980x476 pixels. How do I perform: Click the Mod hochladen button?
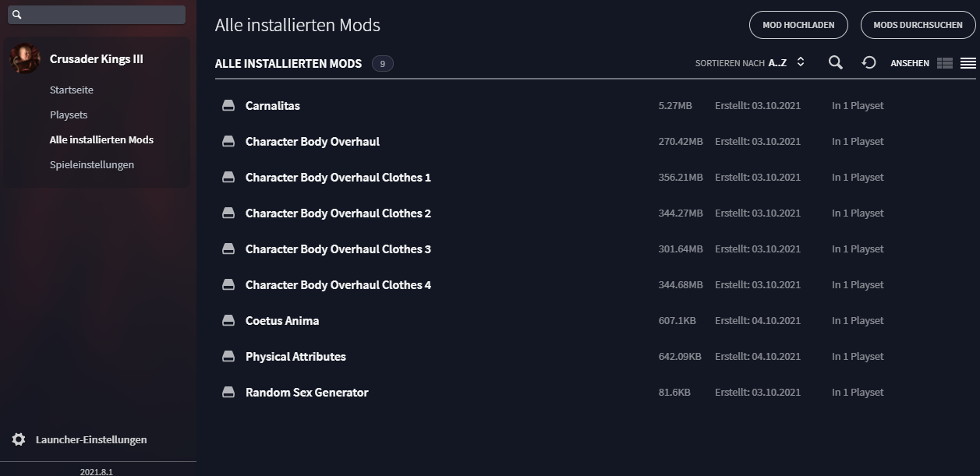pyautogui.click(x=798, y=25)
